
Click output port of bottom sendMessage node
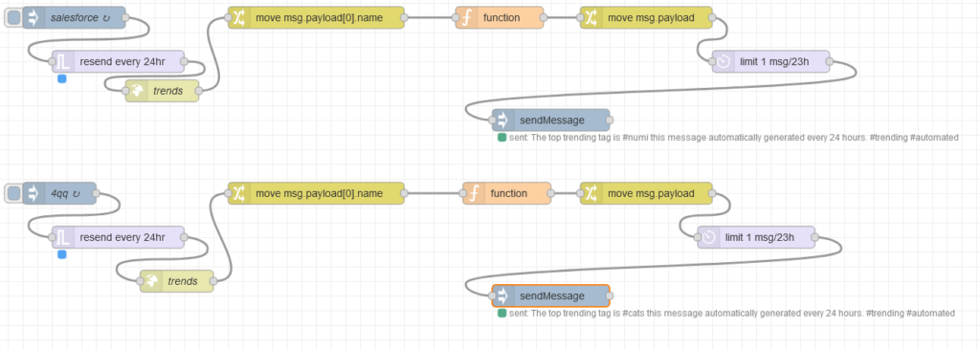610,295
